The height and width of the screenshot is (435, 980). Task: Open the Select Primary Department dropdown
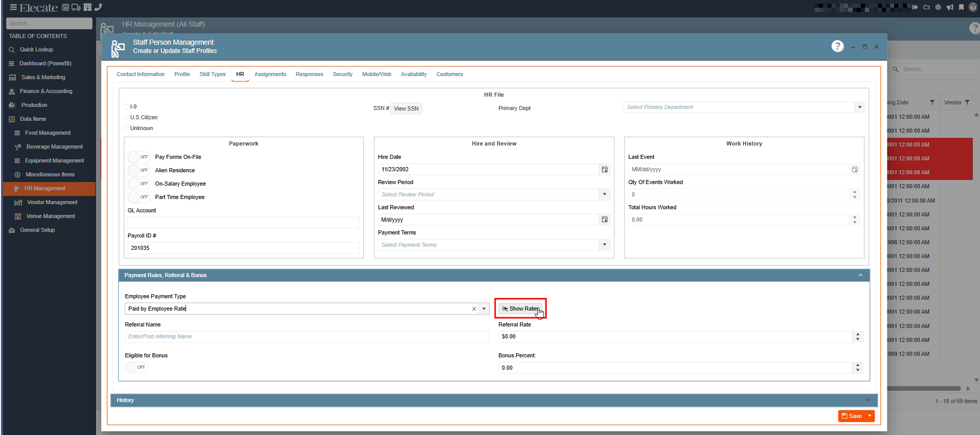click(859, 107)
